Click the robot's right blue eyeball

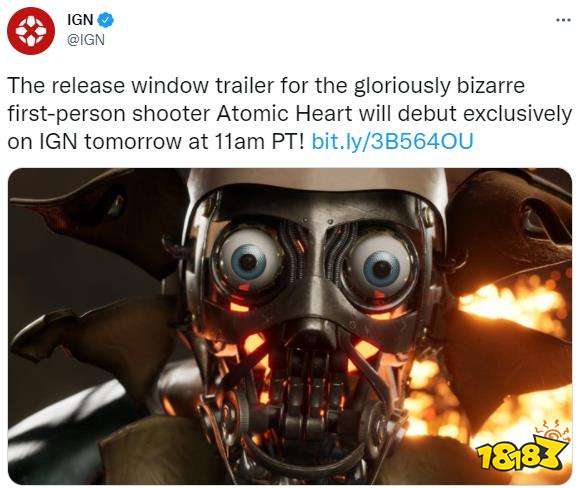click(380, 266)
